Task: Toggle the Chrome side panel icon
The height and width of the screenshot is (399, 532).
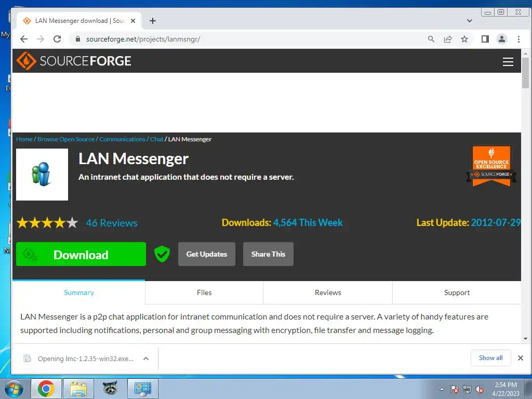Action: 485,39
